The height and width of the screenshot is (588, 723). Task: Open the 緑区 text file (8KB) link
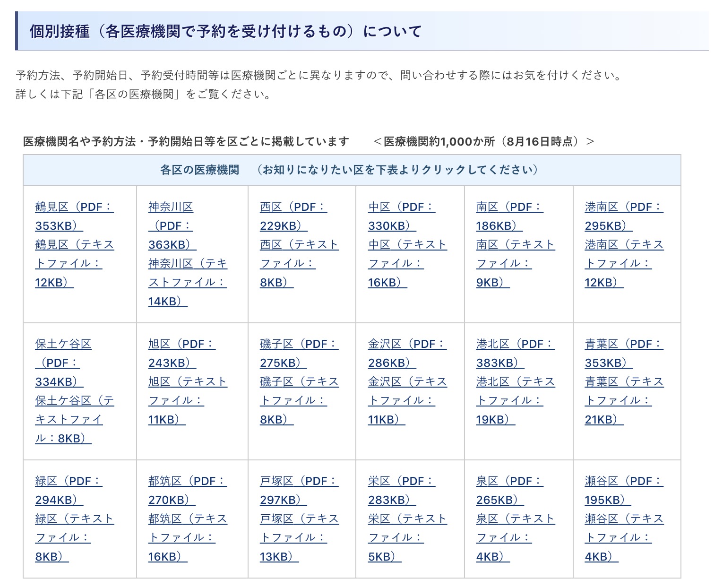click(75, 538)
